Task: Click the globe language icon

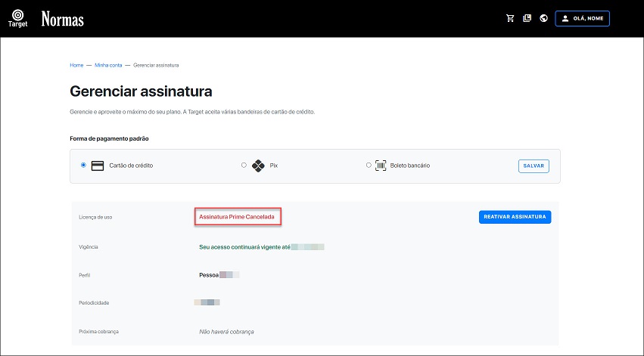Action: click(x=543, y=18)
